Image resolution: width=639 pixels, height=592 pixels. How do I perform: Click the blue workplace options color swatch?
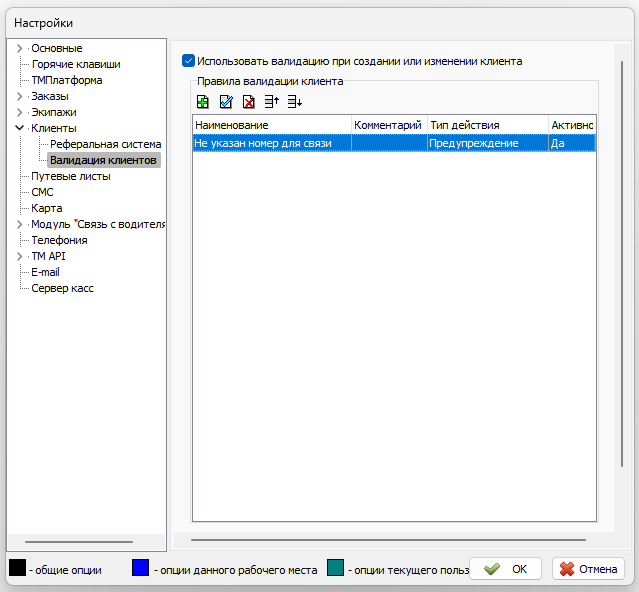pyautogui.click(x=141, y=569)
